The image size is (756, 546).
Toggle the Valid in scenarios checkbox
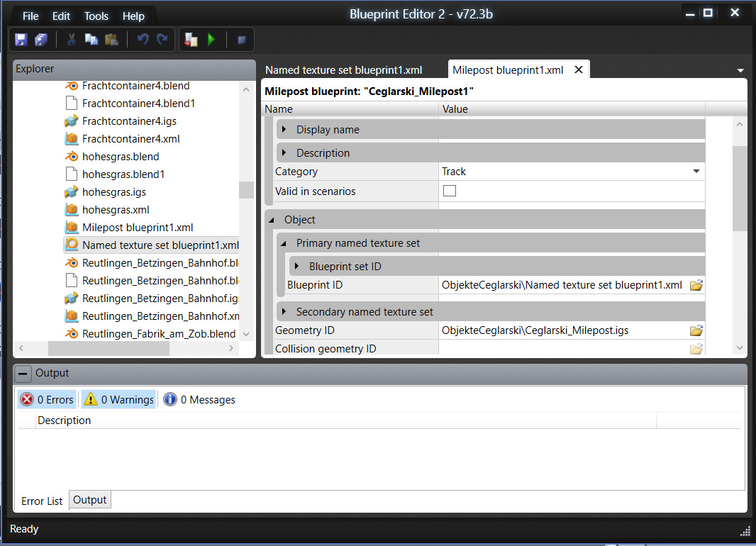tap(450, 191)
